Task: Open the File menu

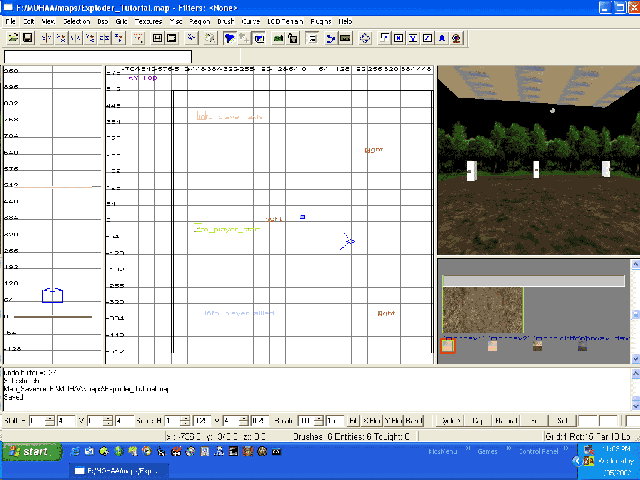Action: tap(10, 21)
